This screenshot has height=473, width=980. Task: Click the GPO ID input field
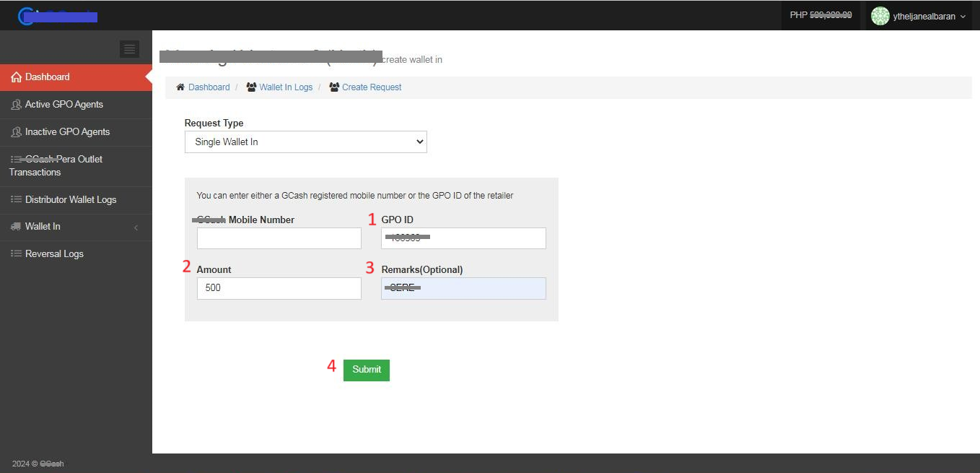point(463,238)
